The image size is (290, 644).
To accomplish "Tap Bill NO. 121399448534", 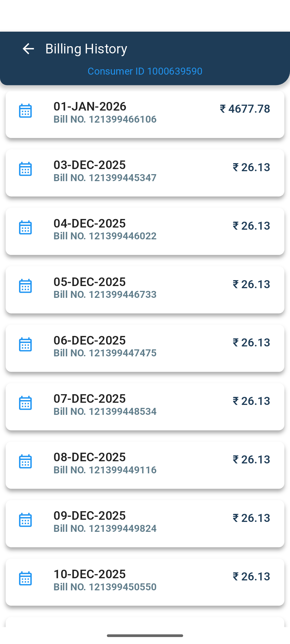I will tap(105, 411).
